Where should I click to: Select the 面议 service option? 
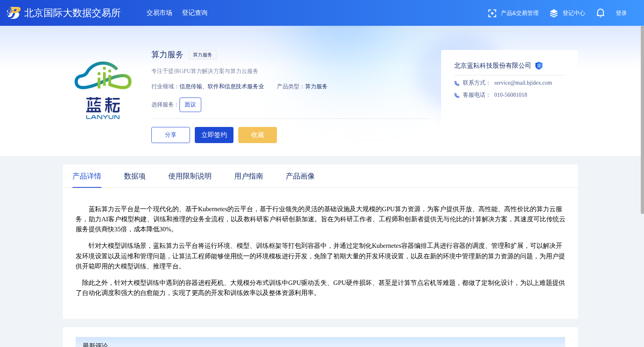(x=190, y=105)
